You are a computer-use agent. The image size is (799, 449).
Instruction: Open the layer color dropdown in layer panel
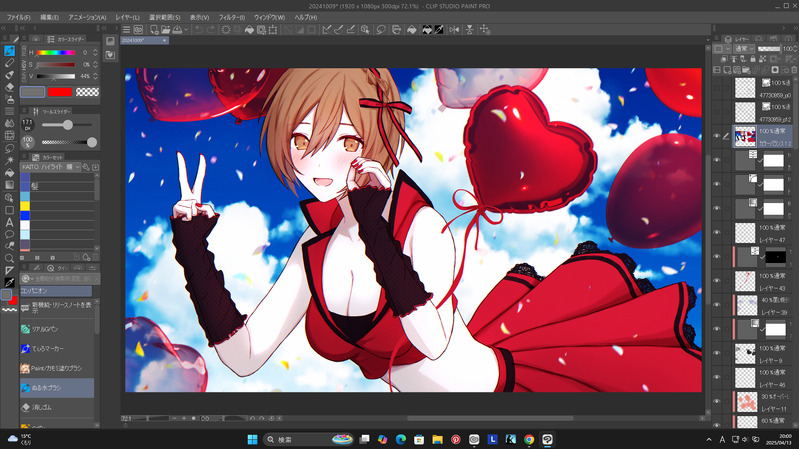721,49
